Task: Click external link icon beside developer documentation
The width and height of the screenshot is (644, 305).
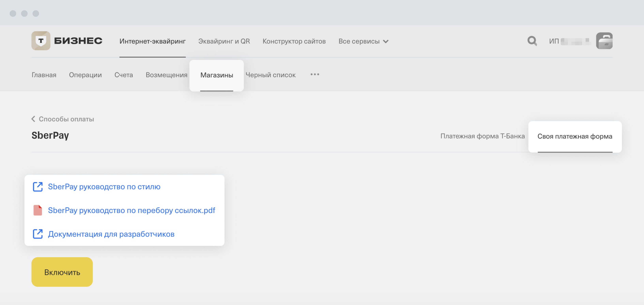Action: click(x=38, y=234)
